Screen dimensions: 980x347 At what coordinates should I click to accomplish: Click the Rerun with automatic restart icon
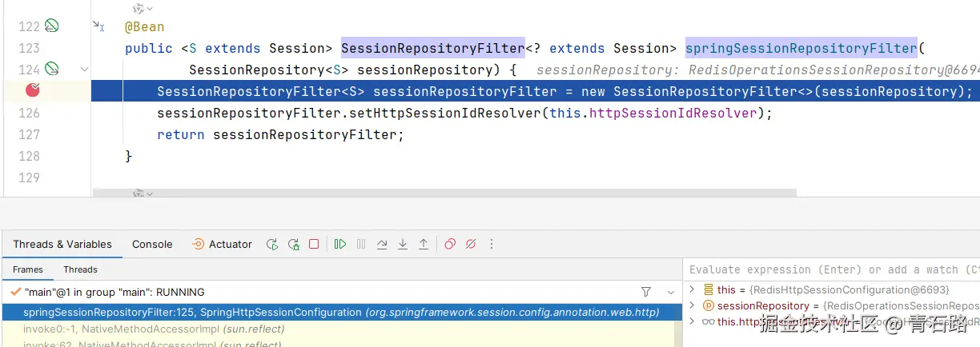click(294, 244)
